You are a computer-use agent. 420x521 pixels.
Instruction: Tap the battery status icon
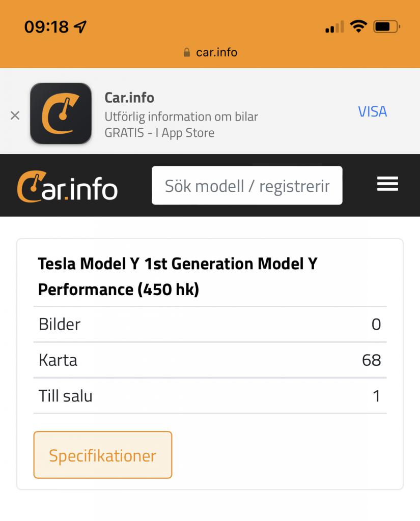point(387,26)
